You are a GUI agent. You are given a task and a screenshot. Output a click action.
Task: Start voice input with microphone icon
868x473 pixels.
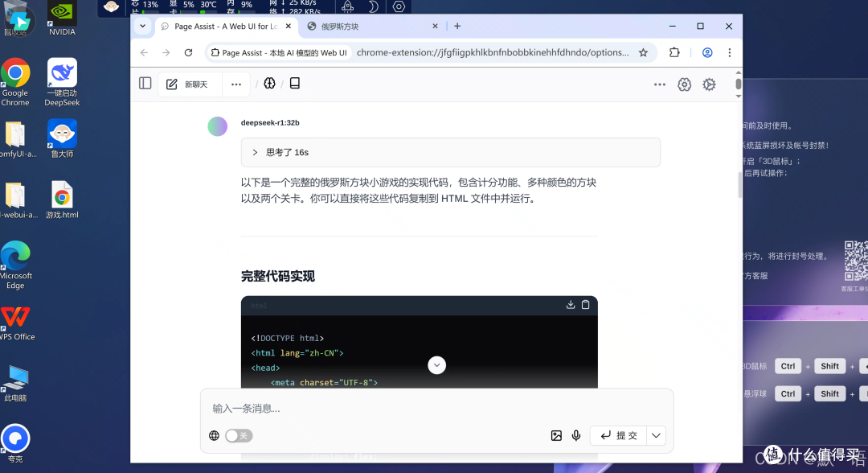pos(576,436)
